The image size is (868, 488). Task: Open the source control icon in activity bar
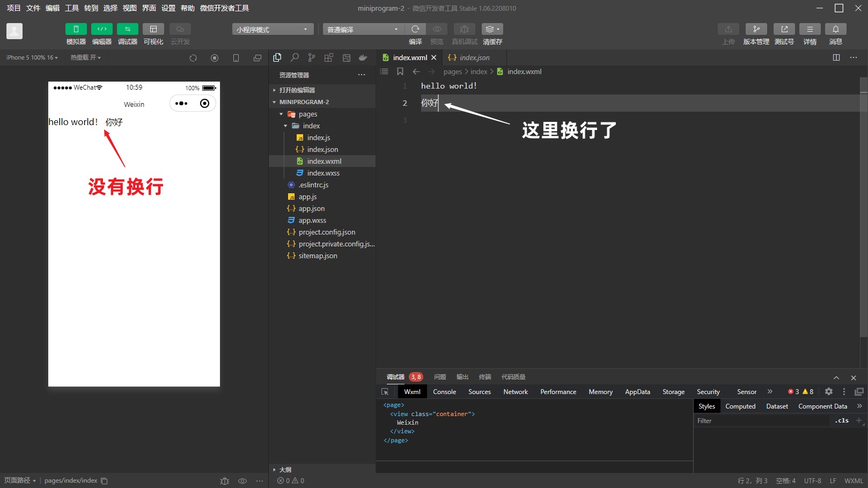pos(312,57)
